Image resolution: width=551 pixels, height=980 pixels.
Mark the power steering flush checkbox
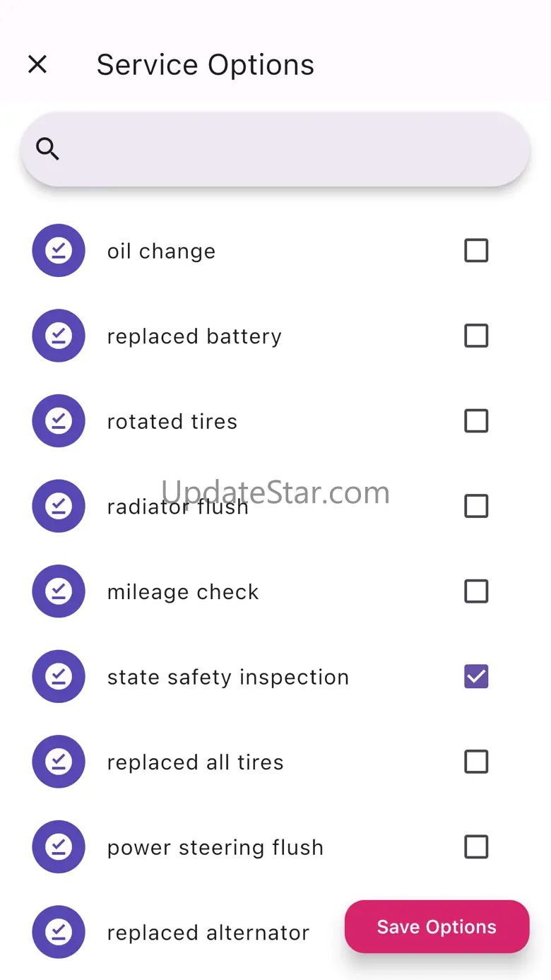(x=476, y=847)
